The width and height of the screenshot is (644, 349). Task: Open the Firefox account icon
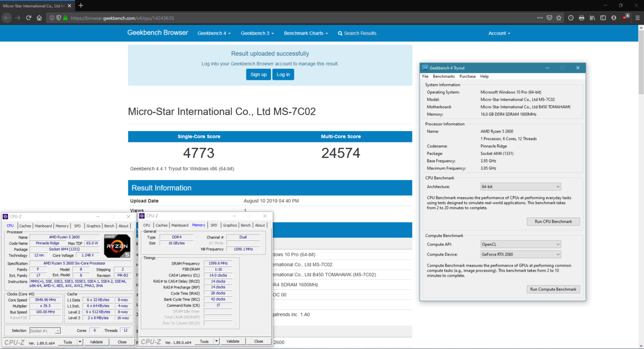click(x=614, y=18)
